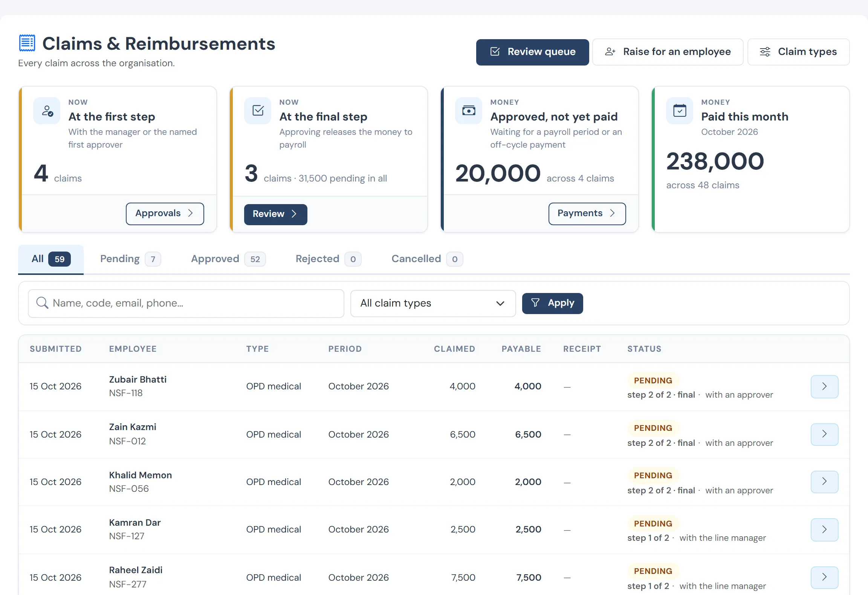Image resolution: width=868 pixels, height=595 pixels.
Task: Open Kamran Dar claim row arrow
Action: pyautogui.click(x=824, y=529)
